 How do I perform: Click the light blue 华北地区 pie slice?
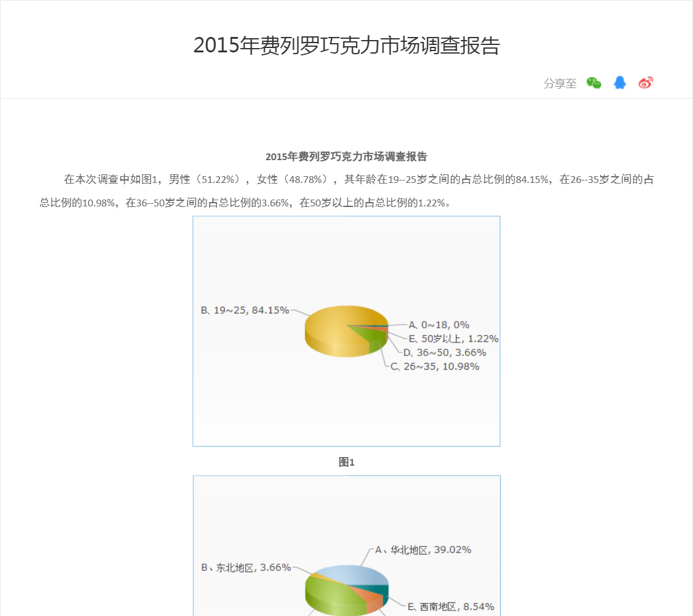click(x=354, y=575)
